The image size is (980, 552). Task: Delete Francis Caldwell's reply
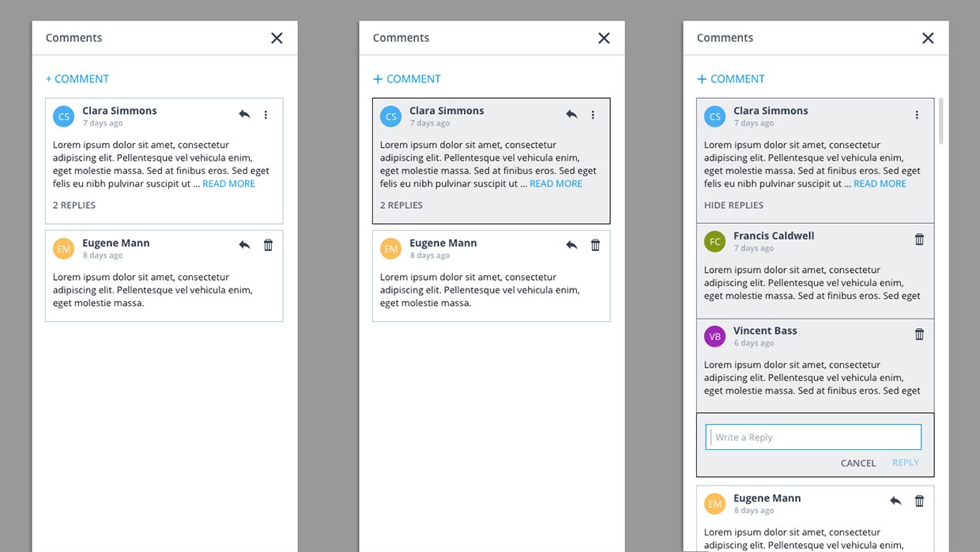point(919,239)
